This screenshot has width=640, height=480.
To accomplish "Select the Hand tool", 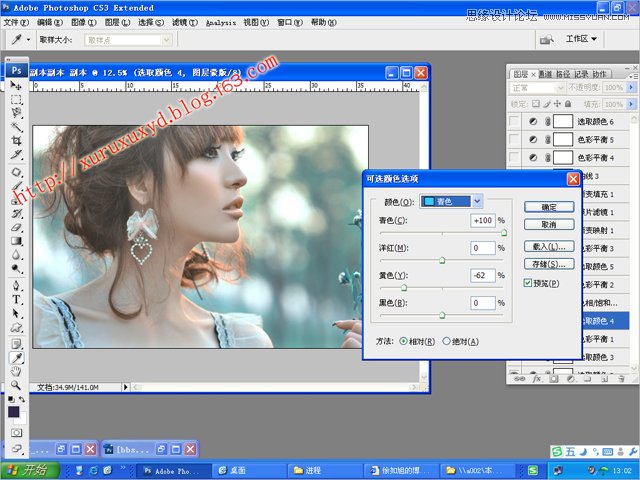I will pyautogui.click(x=16, y=371).
